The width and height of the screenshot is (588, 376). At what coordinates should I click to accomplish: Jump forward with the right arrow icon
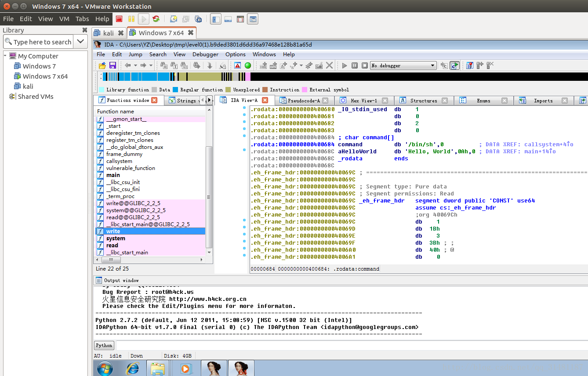pyautogui.click(x=143, y=65)
